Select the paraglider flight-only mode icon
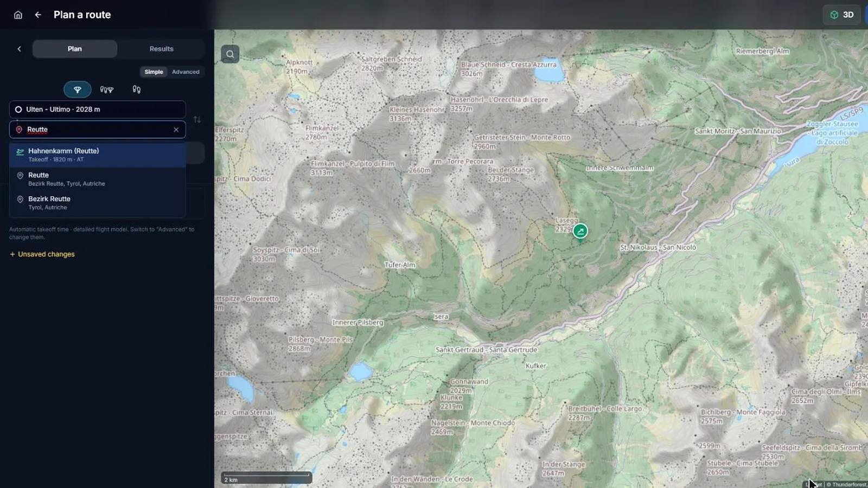The height and width of the screenshot is (488, 868). 78,89
